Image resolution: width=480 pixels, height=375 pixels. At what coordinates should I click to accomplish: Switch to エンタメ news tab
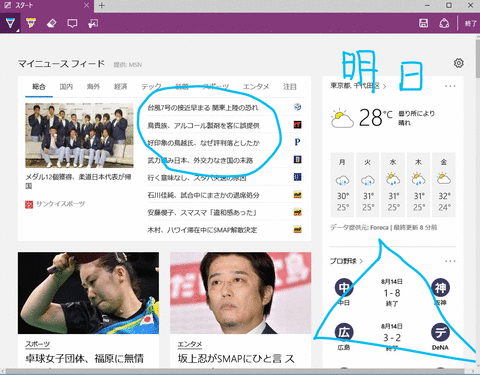click(256, 87)
